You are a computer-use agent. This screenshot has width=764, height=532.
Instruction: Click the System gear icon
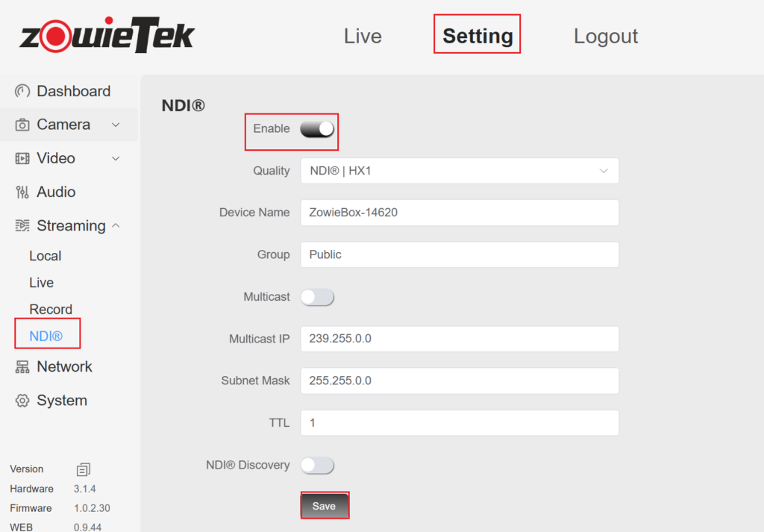tap(22, 401)
